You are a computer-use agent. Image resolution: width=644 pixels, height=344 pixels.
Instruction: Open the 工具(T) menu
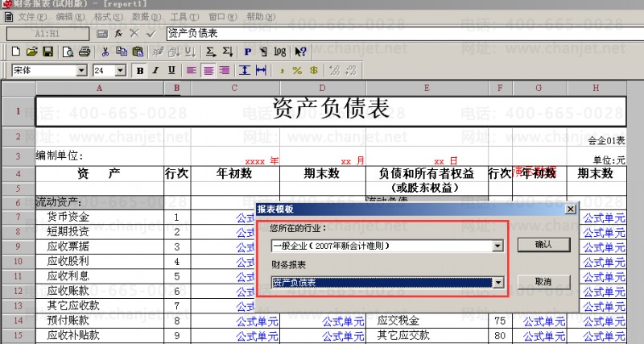click(184, 17)
